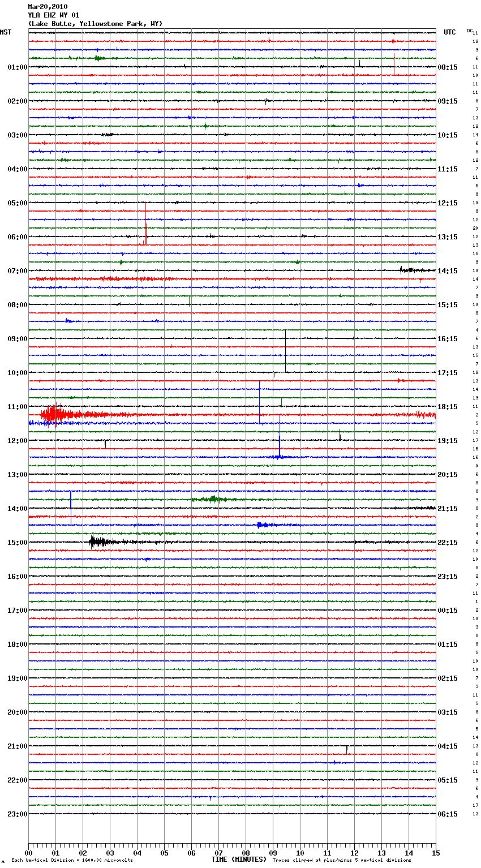Click the '16:15' UTC time label
This screenshot has width=481, height=868.
448,339
